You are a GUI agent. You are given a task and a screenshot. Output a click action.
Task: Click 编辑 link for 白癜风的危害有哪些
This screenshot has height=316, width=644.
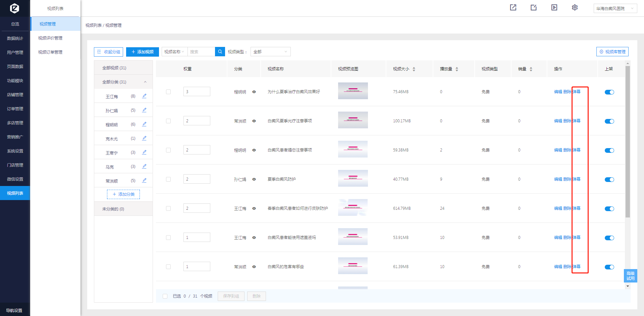pyautogui.click(x=558, y=267)
